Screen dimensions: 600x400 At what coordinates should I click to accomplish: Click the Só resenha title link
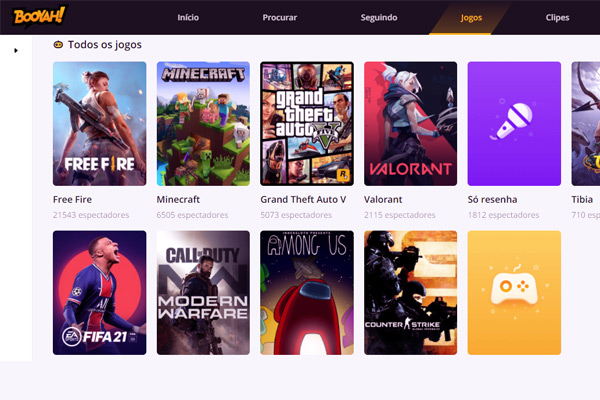(492, 199)
